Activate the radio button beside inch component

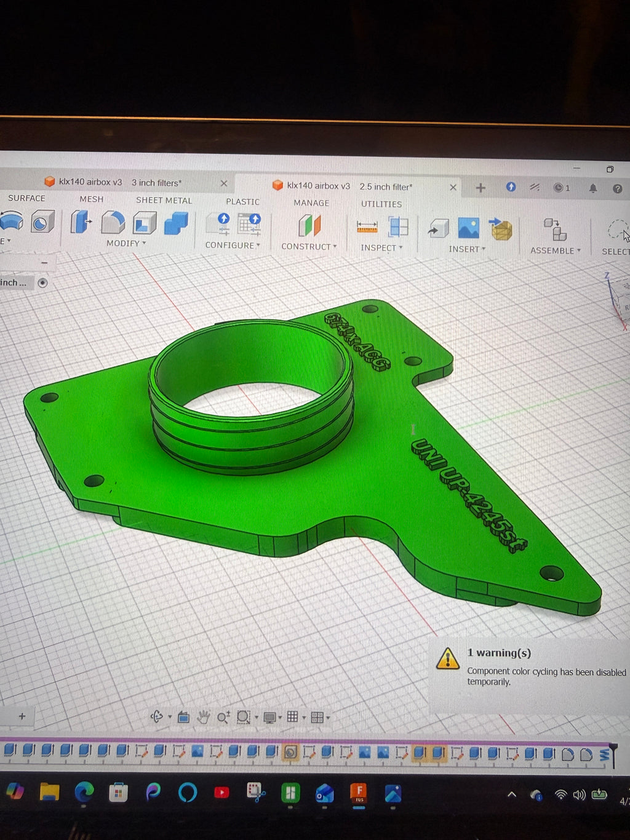coord(42,282)
